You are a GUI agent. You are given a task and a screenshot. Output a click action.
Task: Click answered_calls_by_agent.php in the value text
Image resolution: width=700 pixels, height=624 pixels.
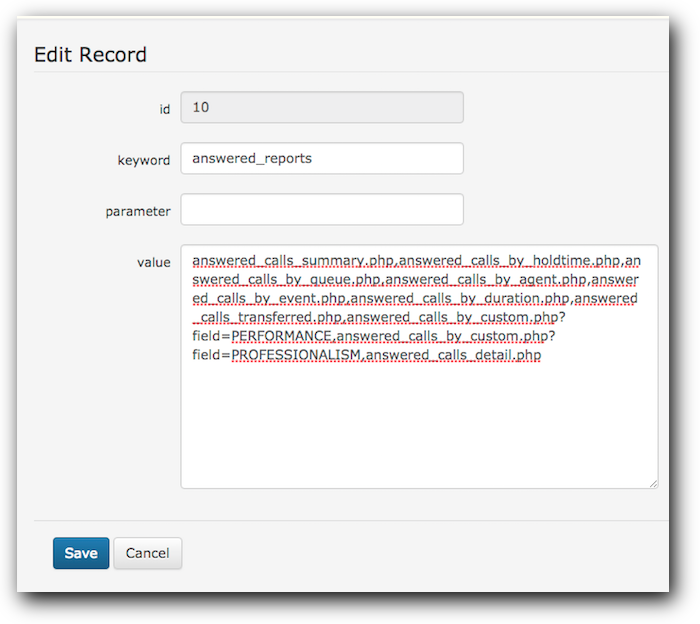(486, 279)
